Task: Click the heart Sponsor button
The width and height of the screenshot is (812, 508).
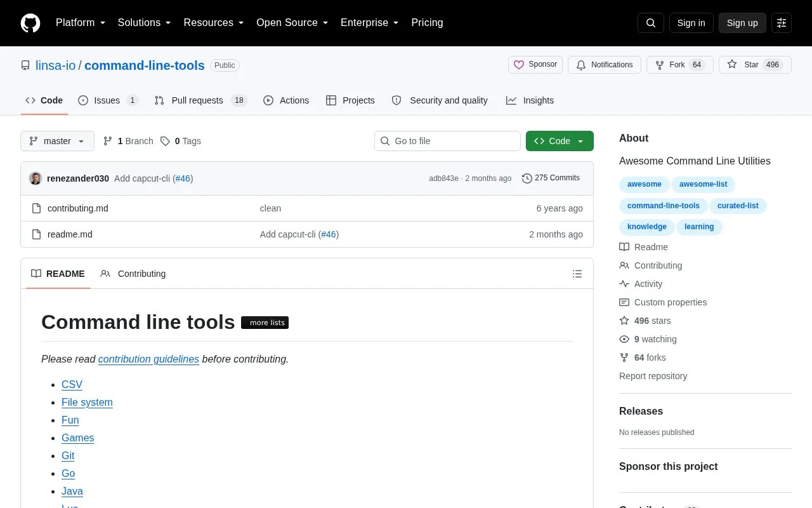Action: (535, 65)
